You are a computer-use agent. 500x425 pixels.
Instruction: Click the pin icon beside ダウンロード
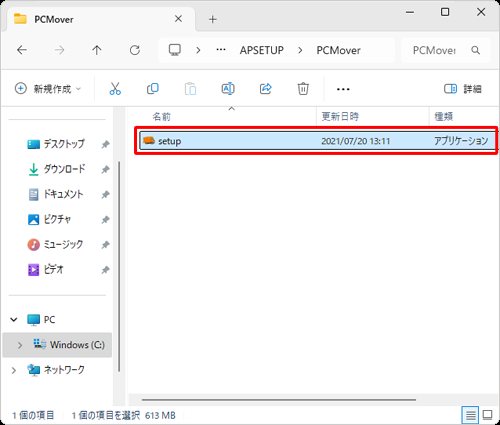(105, 169)
